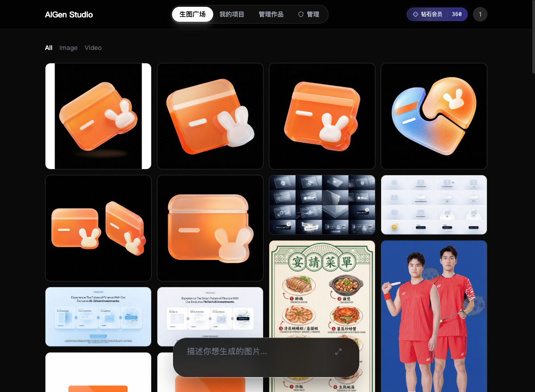The image size is (535, 392).
Task: Open the AI-Driven Investments blue landing page thumbnail
Action: tap(98, 317)
